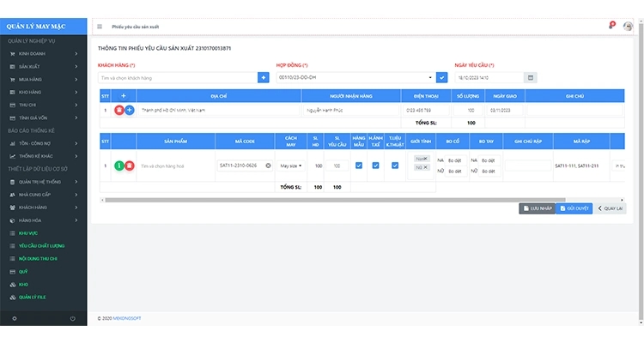Click the power icon at sidebar bottom
The height and width of the screenshot is (343, 644).
(x=72, y=319)
